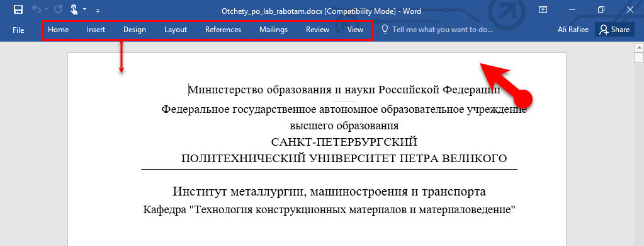This screenshot has width=644, height=246.
Task: Toggle Touch/Mouse Mode hand icon
Action: point(74,9)
